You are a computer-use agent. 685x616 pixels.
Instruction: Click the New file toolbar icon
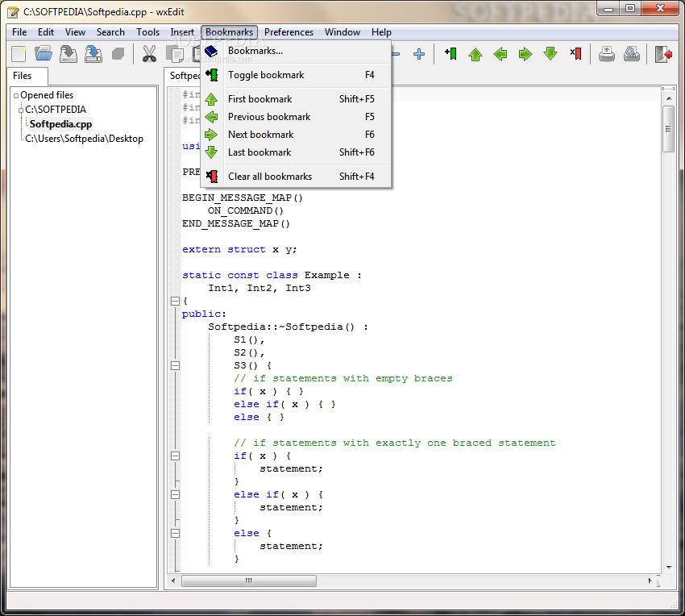tap(19, 54)
